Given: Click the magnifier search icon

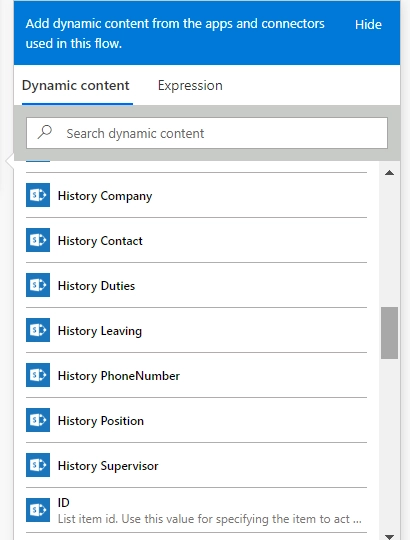Looking at the screenshot, I should point(45,133).
